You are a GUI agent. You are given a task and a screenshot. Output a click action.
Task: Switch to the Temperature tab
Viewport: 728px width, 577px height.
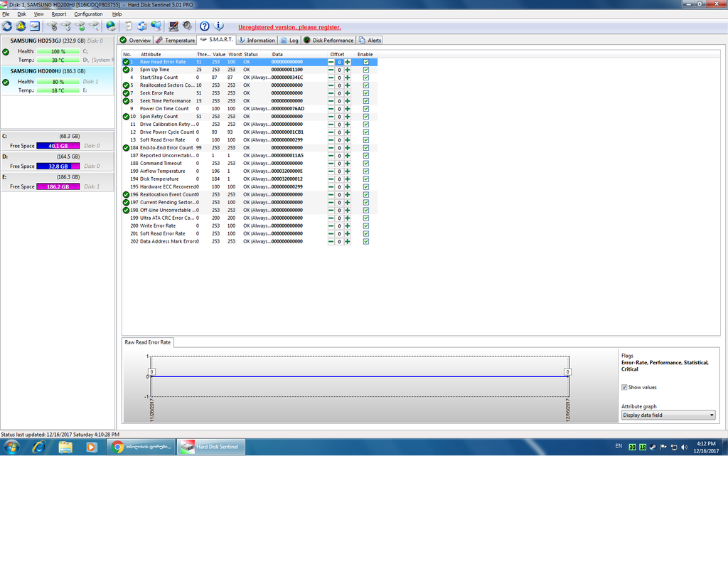point(176,41)
